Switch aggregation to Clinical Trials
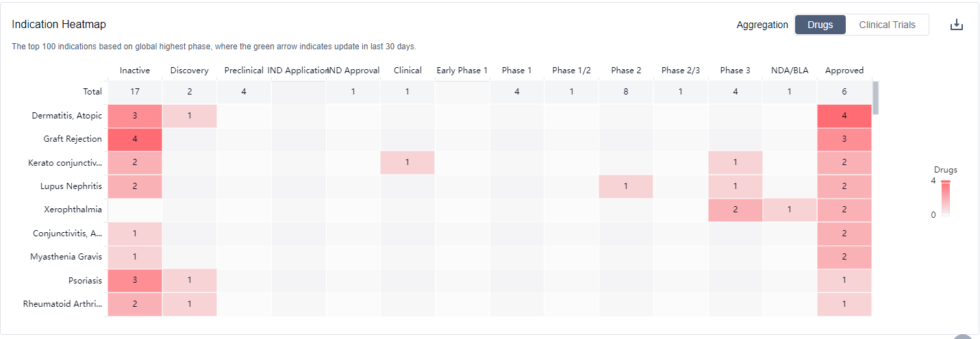The height and width of the screenshot is (339, 980). (x=887, y=25)
